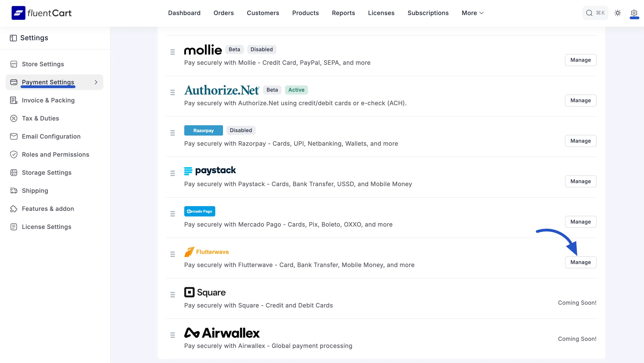Image resolution: width=644 pixels, height=363 pixels.
Task: Click the Tax & Duties percent icon
Action: pyautogui.click(x=14, y=119)
